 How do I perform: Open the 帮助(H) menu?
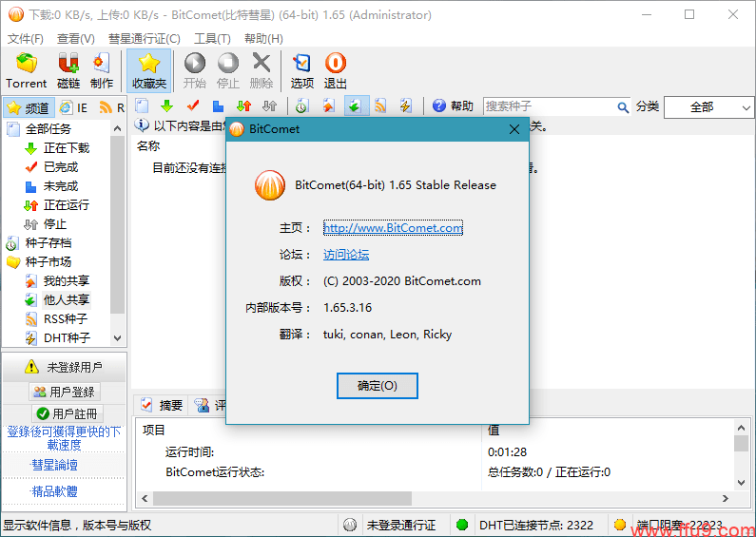(263, 39)
